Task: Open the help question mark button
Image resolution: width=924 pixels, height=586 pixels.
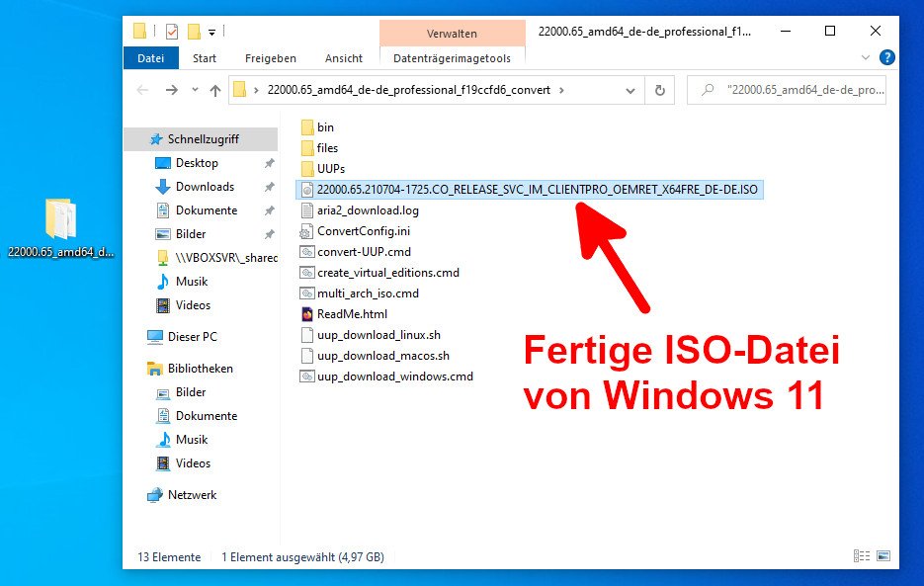Action: (x=887, y=57)
